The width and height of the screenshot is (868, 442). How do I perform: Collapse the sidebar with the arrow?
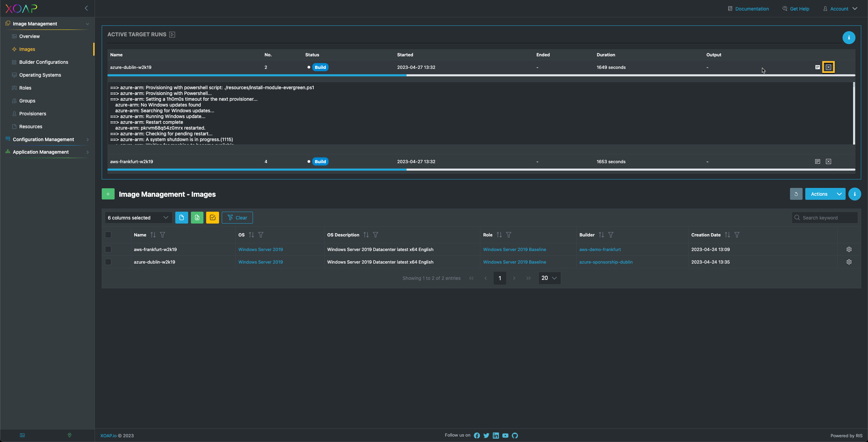pos(86,8)
